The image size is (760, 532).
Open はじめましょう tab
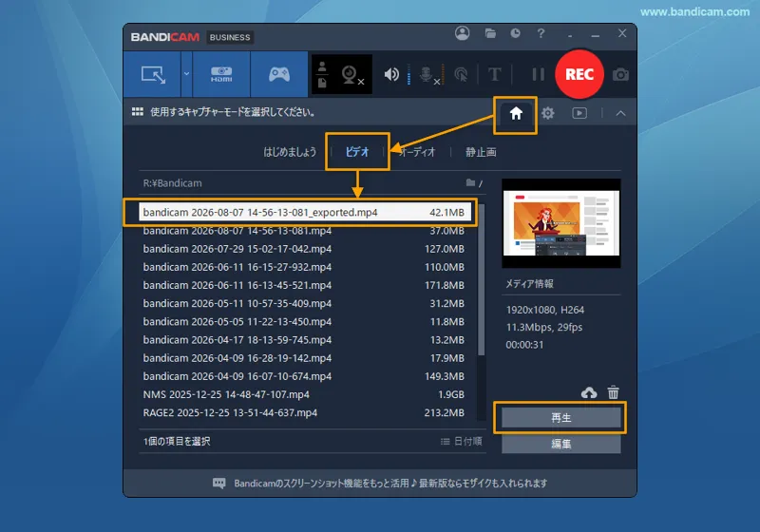coord(290,152)
